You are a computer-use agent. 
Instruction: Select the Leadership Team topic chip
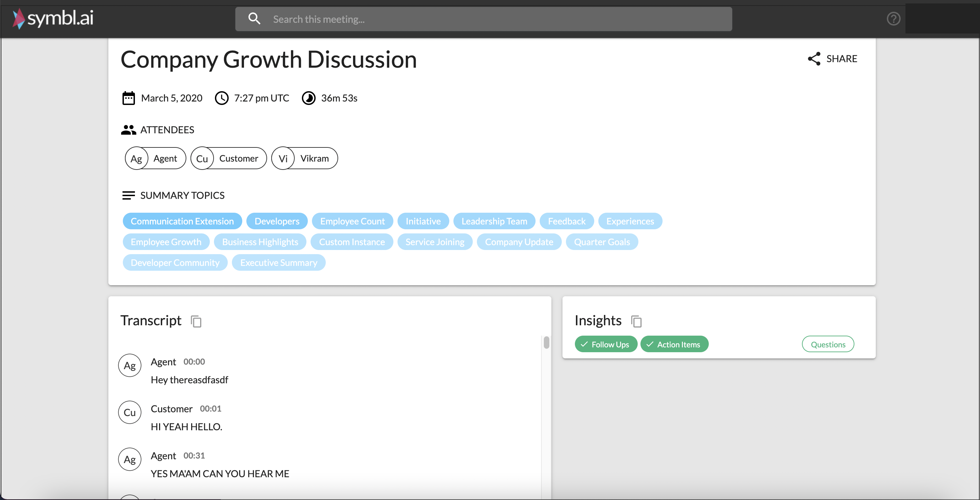494,221
